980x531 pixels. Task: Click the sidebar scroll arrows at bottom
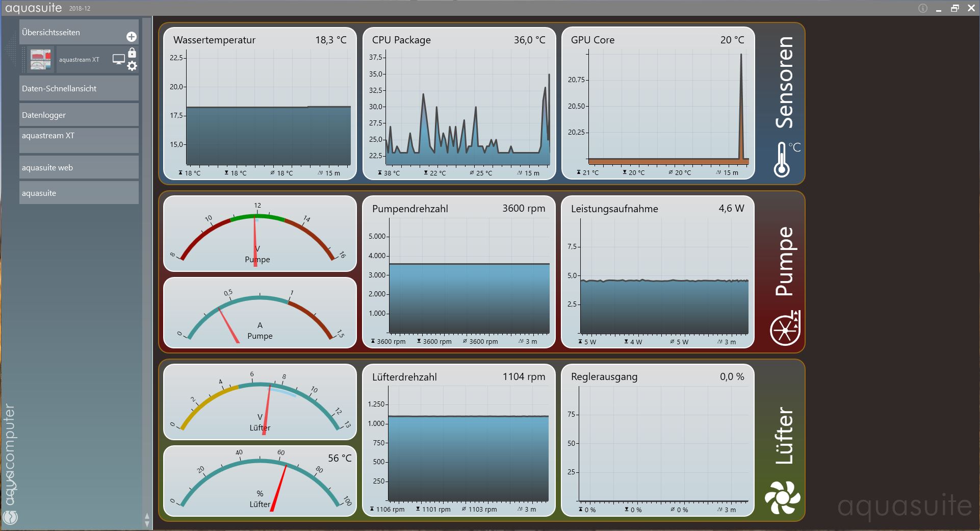147,520
